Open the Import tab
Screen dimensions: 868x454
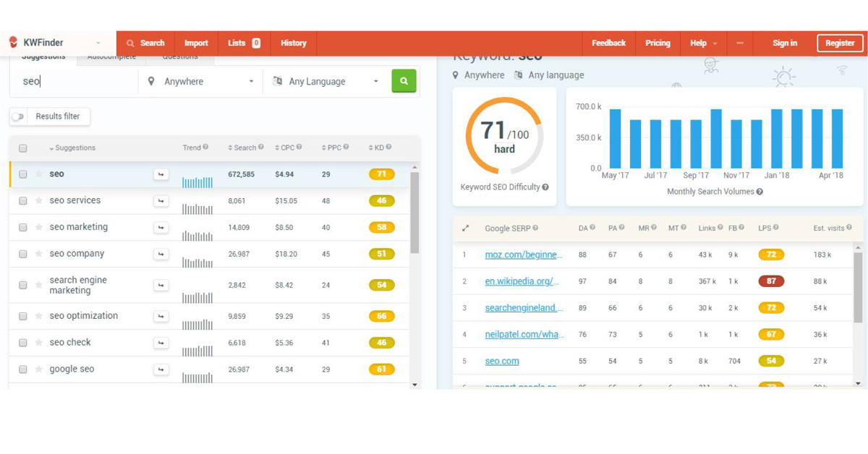(x=196, y=43)
